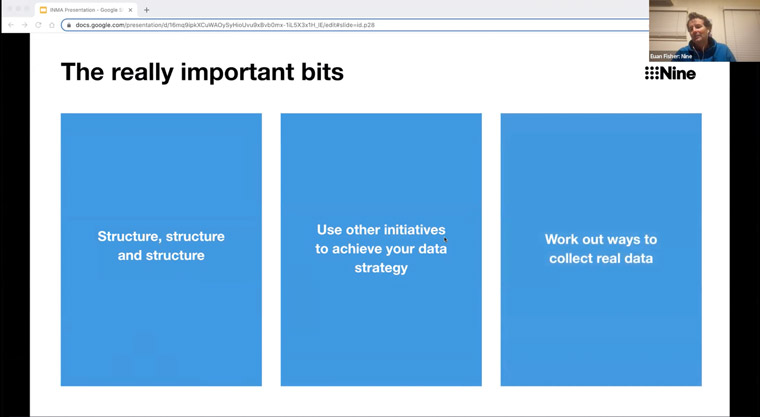
Task: Click the slide title 'The really important bits'
Action: click(202, 72)
